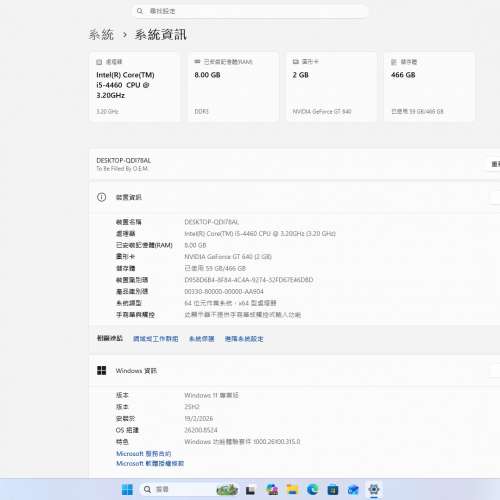Launch Microsoft Edge from the taskbar
The height and width of the screenshot is (500, 500).
pyautogui.click(x=313, y=489)
